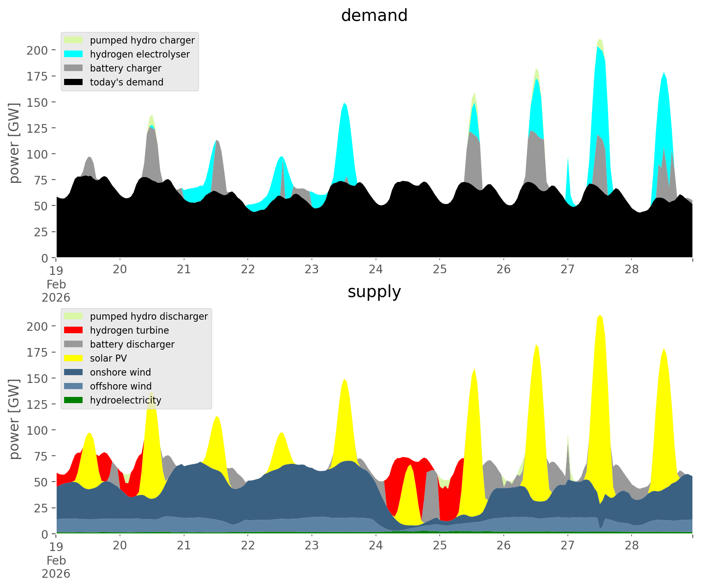Click the 'supply' chart title
701x588 pixels.
tap(374, 292)
